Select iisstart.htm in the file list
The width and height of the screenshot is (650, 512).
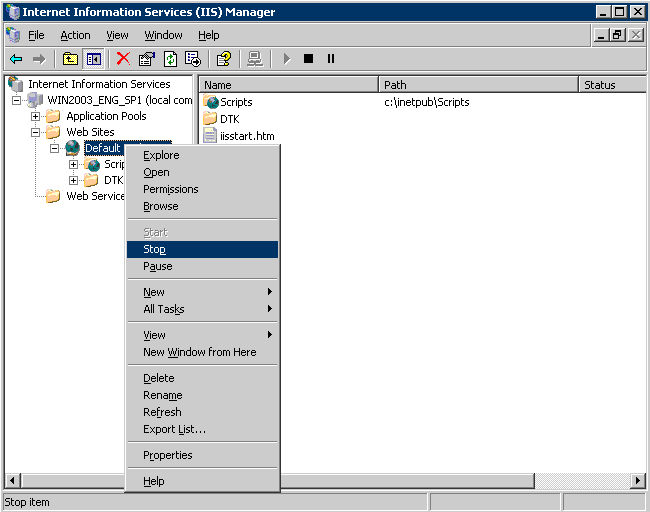pyautogui.click(x=246, y=136)
